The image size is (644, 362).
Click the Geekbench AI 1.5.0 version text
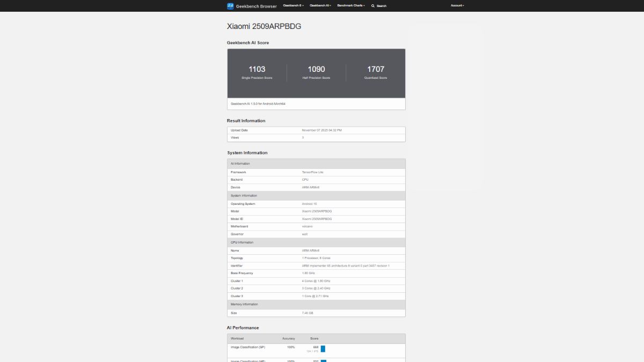(258, 104)
